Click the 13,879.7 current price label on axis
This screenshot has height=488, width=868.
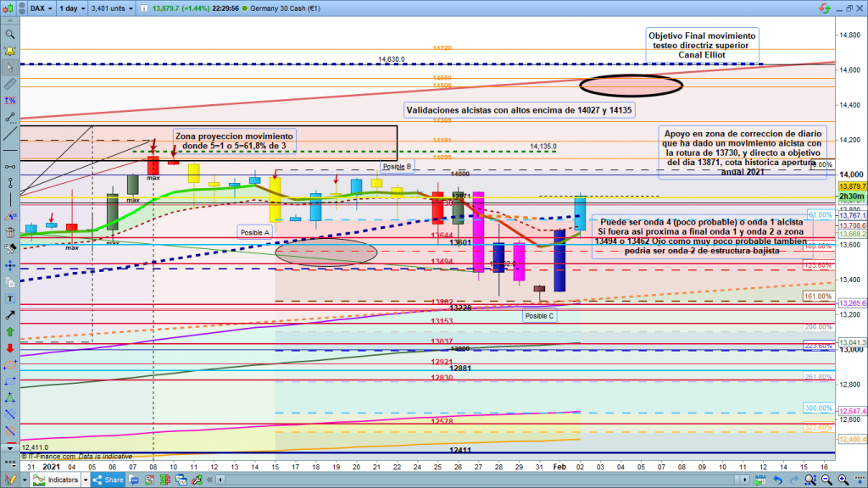[851, 186]
